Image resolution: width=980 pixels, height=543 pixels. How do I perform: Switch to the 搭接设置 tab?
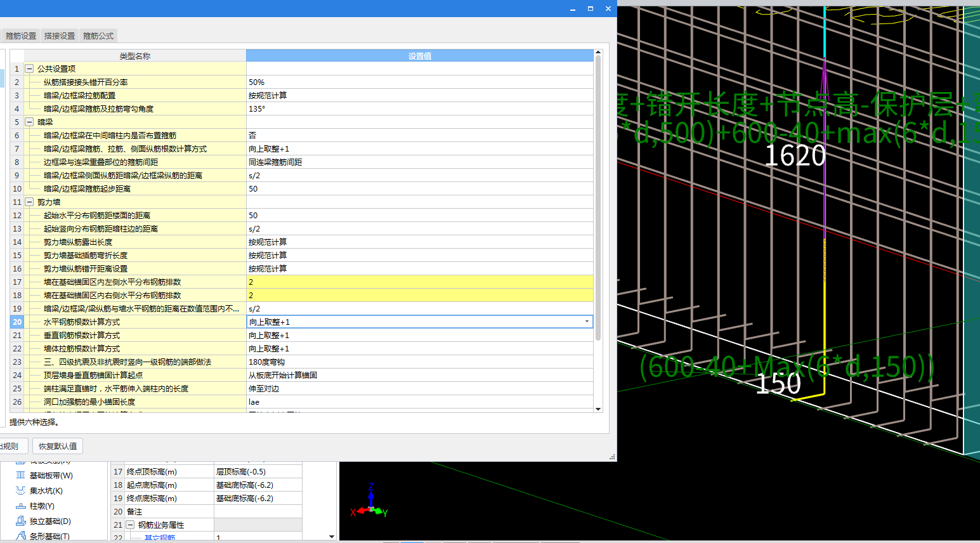(60, 36)
